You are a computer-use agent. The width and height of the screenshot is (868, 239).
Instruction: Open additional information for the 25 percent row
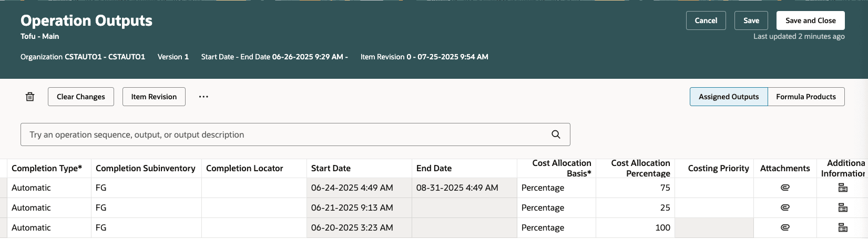click(842, 207)
